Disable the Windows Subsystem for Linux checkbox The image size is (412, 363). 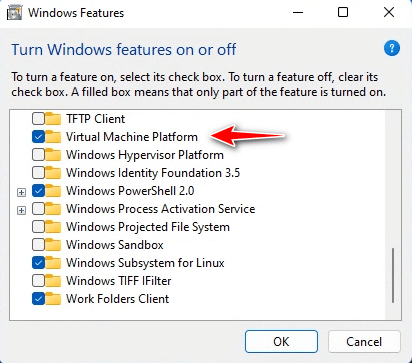coord(39,263)
